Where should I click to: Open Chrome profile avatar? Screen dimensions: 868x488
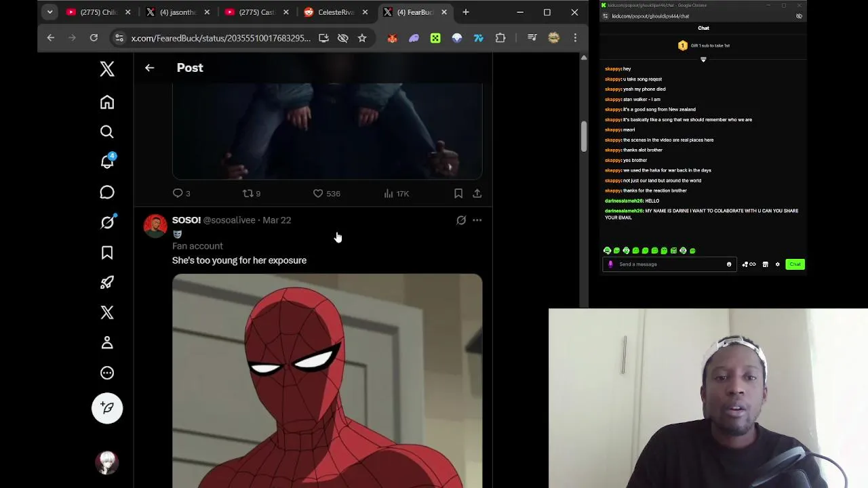(x=554, y=38)
